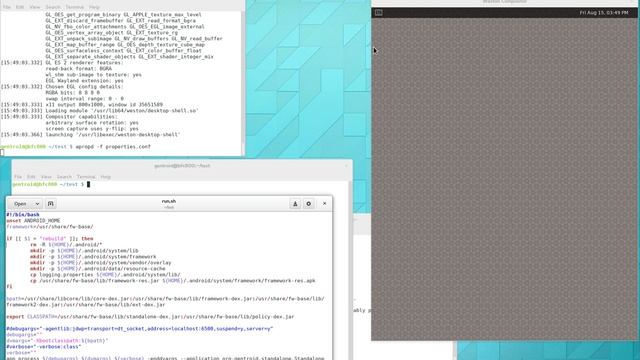
Task: Open View menu in top terminal window
Action: (35, 7)
